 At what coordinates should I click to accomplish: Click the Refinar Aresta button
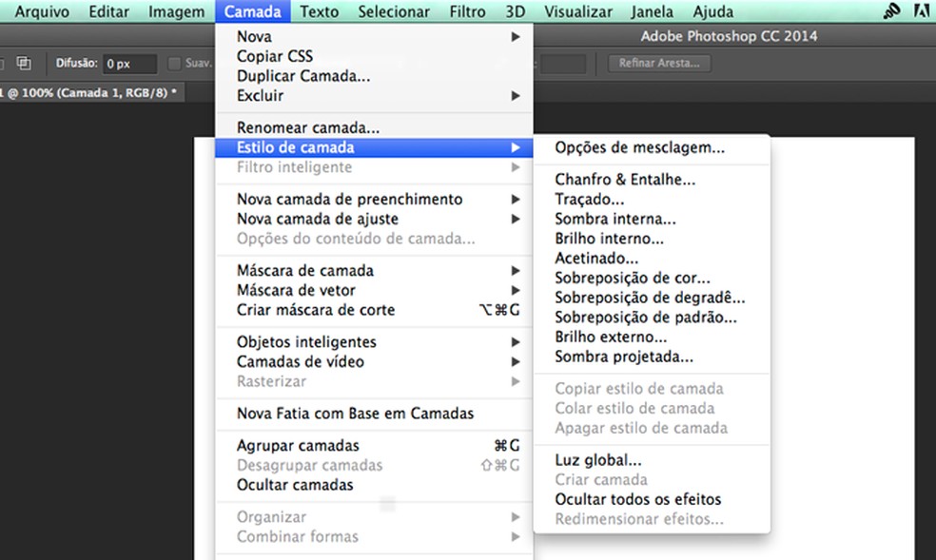pyautogui.click(x=659, y=63)
